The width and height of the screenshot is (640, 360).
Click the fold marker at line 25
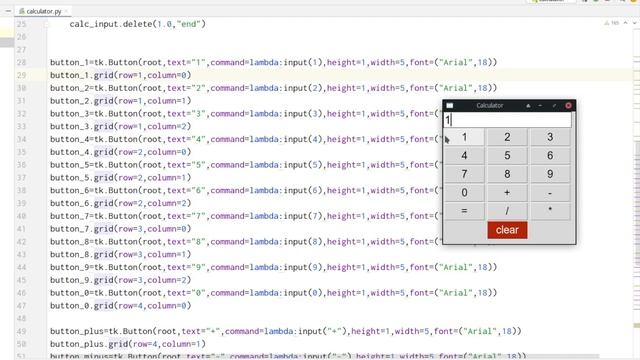click(x=46, y=24)
